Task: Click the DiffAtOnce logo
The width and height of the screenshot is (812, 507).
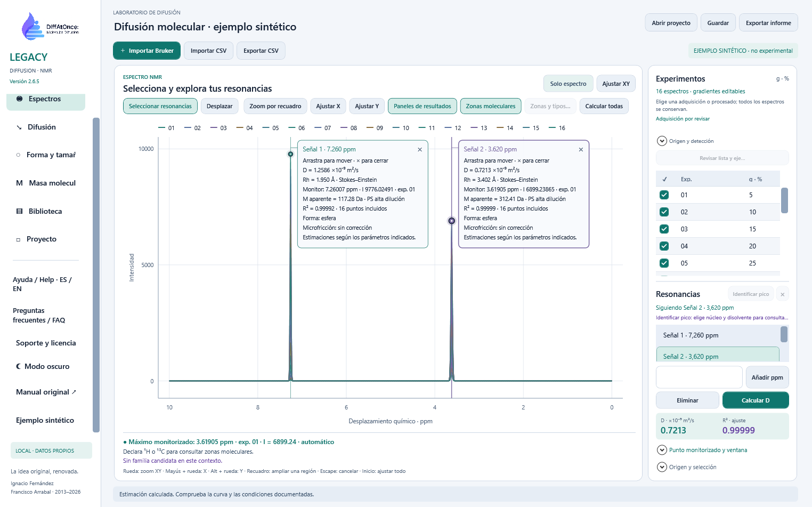Action: tap(50, 27)
